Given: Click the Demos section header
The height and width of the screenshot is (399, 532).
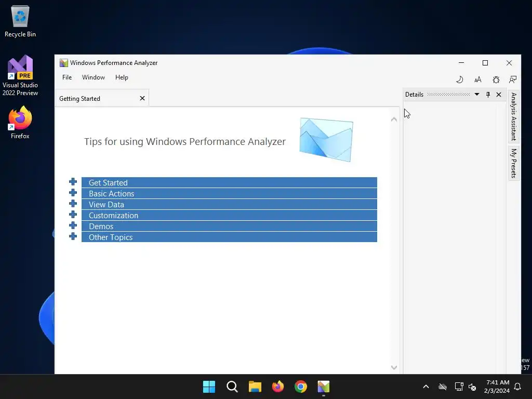Looking at the screenshot, I should coord(229,226).
